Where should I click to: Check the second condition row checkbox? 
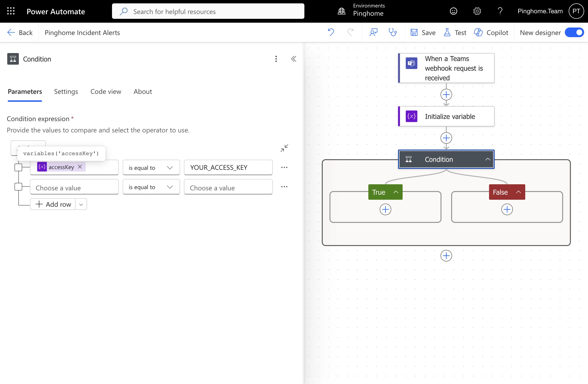19,187
